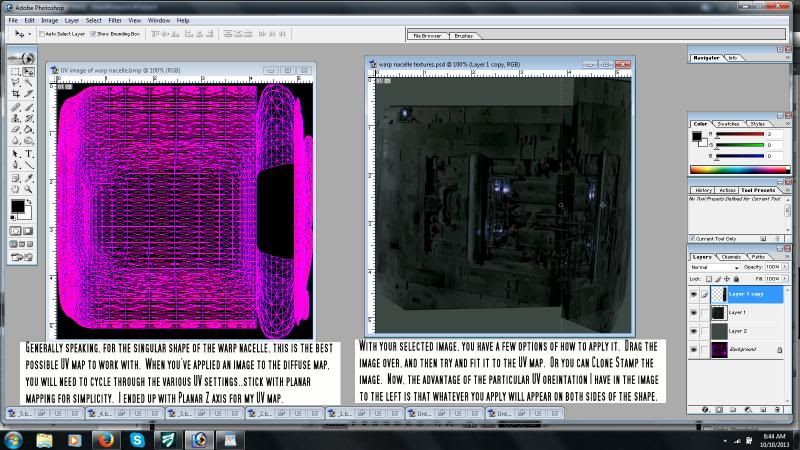The width and height of the screenshot is (800, 450).
Task: Click Jump to ImageReady button
Action: click(x=21, y=257)
